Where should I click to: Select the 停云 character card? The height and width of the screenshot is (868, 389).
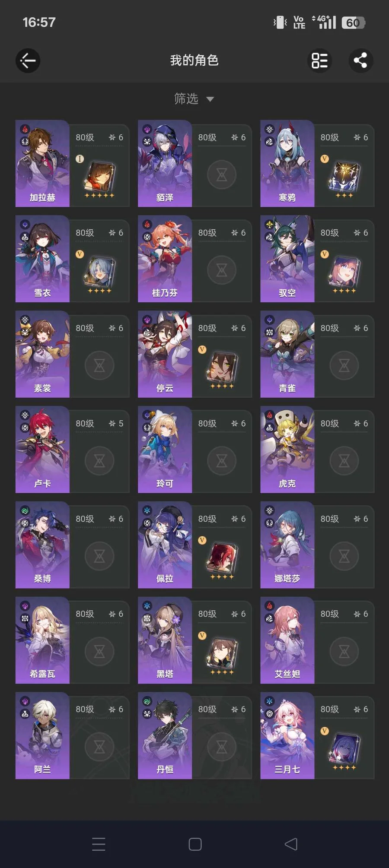[x=194, y=354]
